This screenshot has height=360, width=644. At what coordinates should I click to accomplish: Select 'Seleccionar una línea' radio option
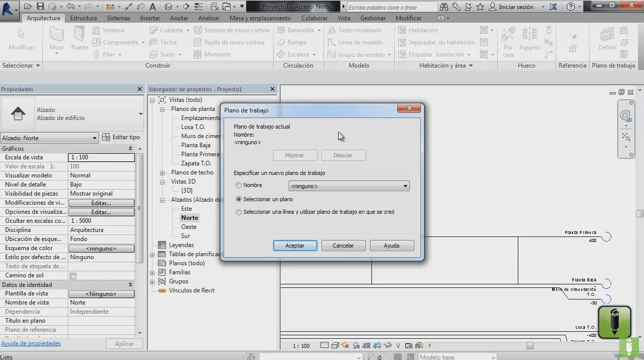click(239, 212)
